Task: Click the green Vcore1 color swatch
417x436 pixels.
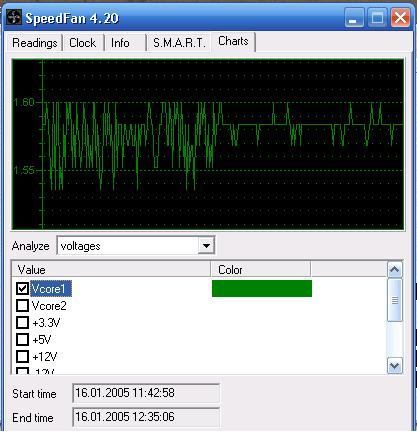Action: pos(262,288)
